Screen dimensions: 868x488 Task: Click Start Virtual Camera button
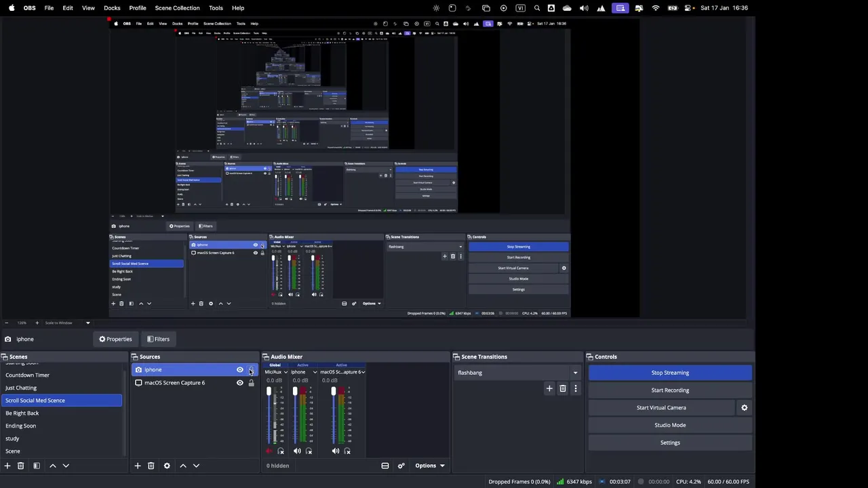pos(661,407)
